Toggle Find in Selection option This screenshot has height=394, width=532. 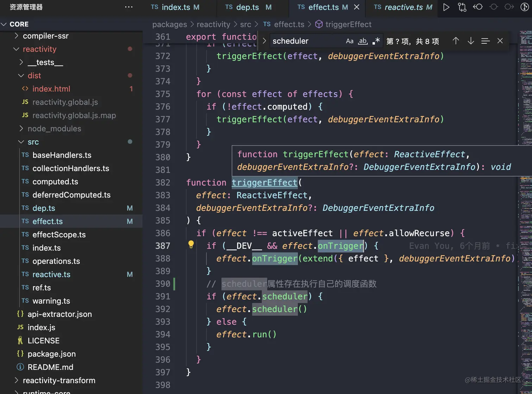tap(485, 41)
